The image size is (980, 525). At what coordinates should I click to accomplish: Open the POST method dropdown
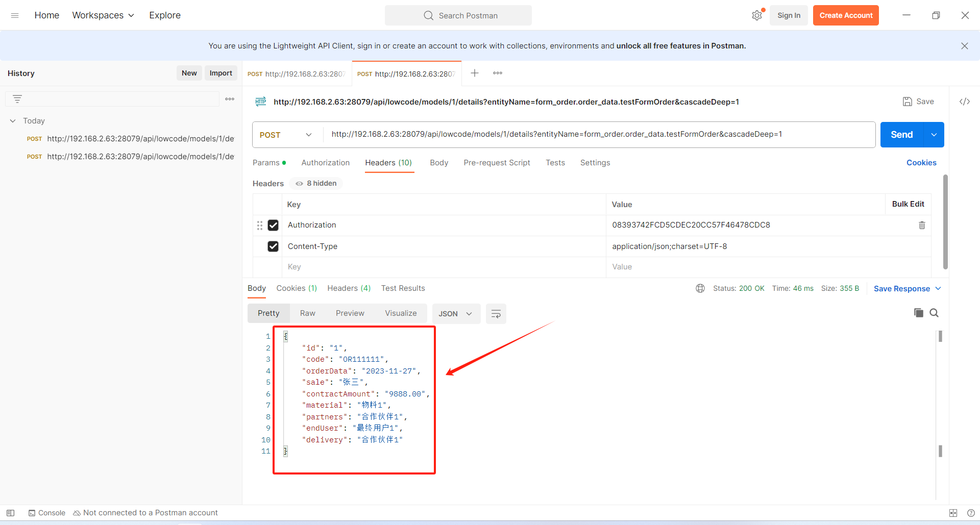pyautogui.click(x=286, y=135)
